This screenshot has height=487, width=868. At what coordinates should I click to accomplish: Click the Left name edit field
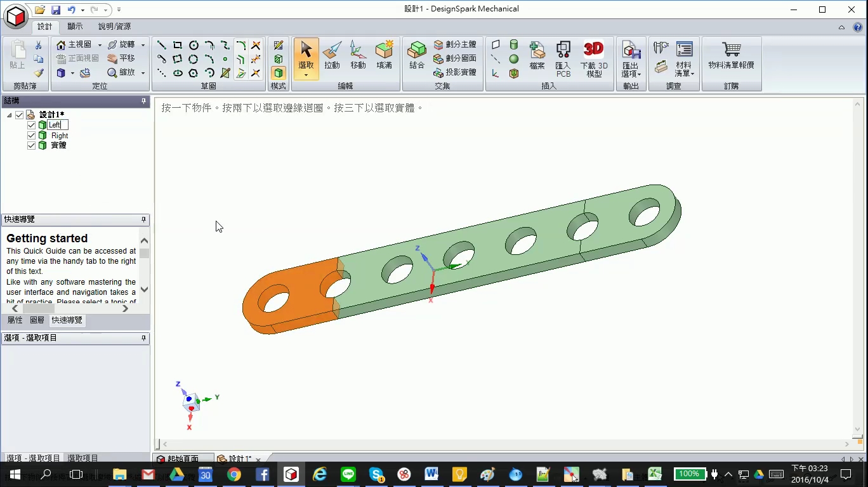pos(57,125)
